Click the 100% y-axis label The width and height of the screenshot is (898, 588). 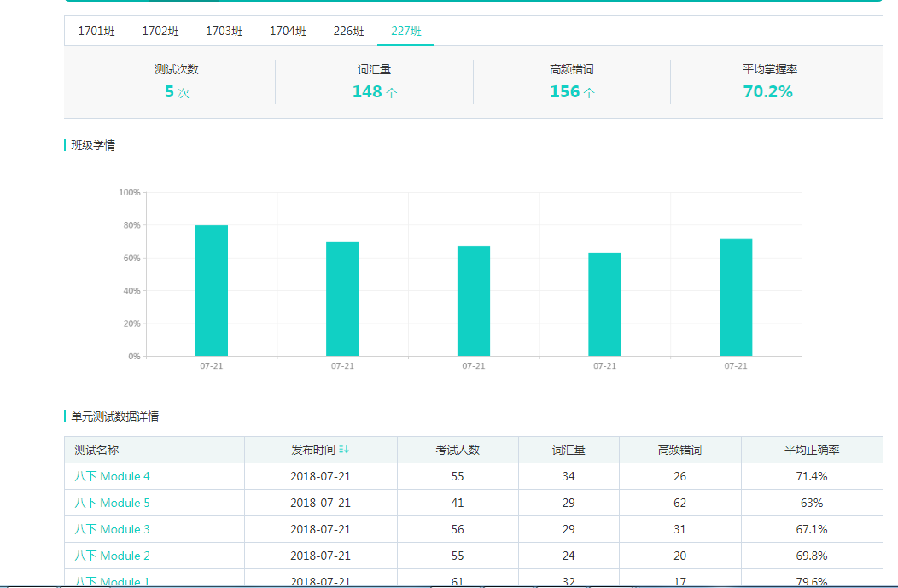point(130,193)
